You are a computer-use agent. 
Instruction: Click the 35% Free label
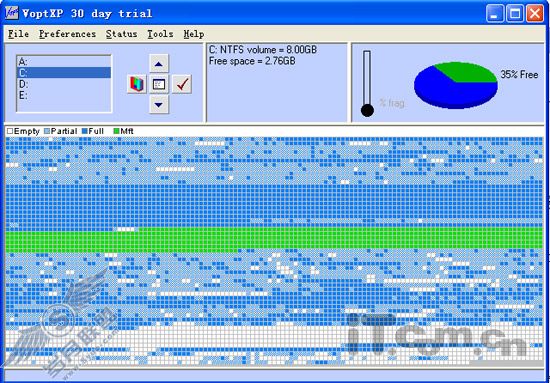tap(519, 75)
